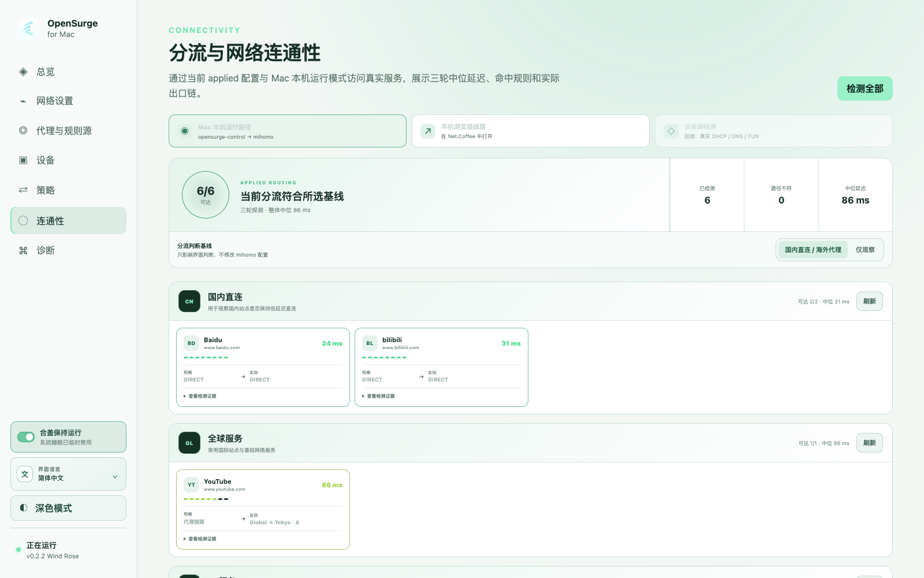Click the green 正在运行 status dot
The image size is (924, 578).
pos(18,550)
